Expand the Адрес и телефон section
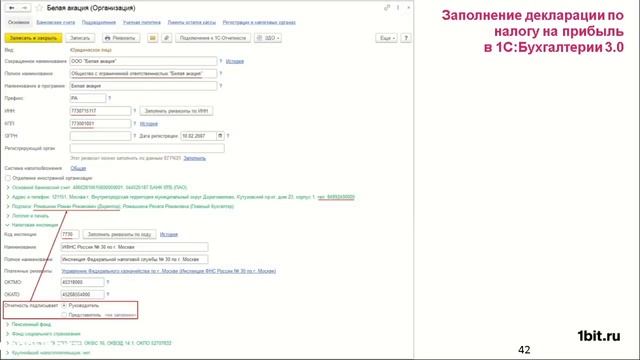Screen dimensions: 640x360 coord(8,197)
